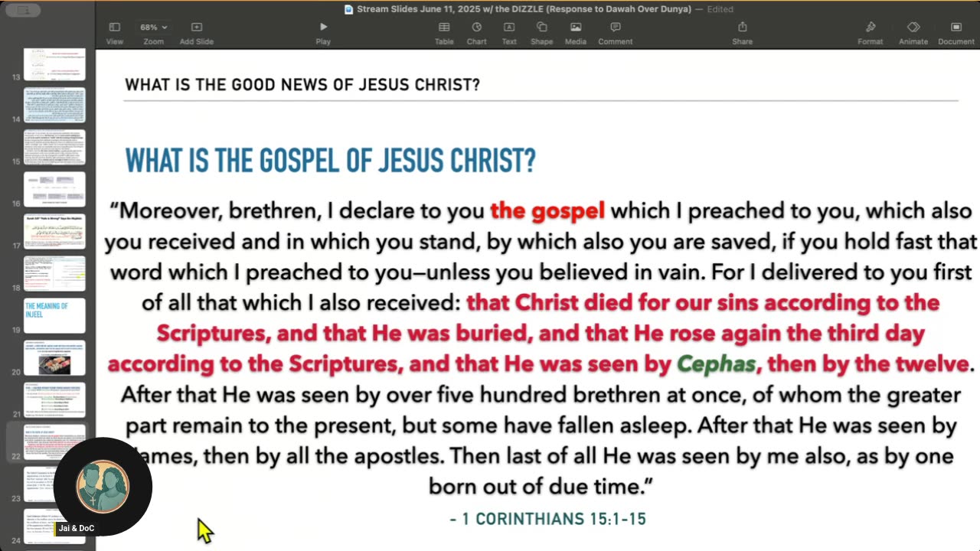Select slide 13 thumbnail
The height and width of the screenshot is (551, 980).
pos(54,64)
